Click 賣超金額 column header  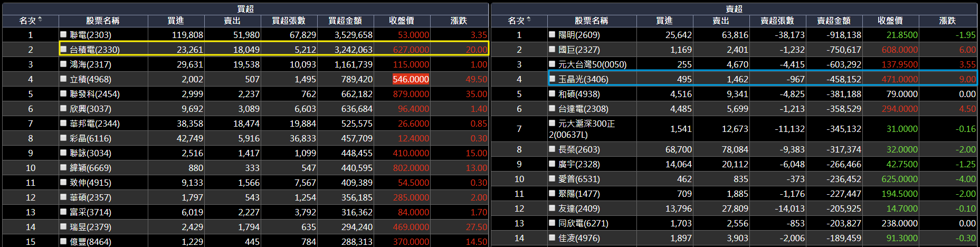(x=834, y=21)
